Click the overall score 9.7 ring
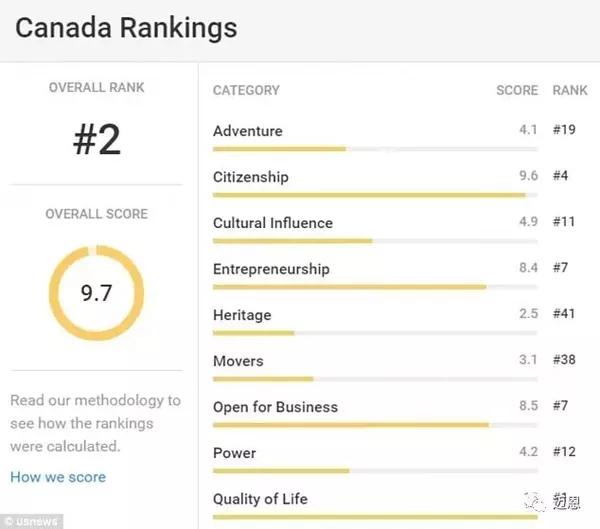 (96, 293)
